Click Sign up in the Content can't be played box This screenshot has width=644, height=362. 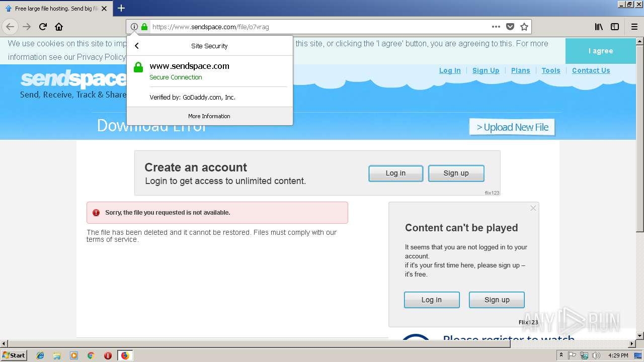coord(497,300)
